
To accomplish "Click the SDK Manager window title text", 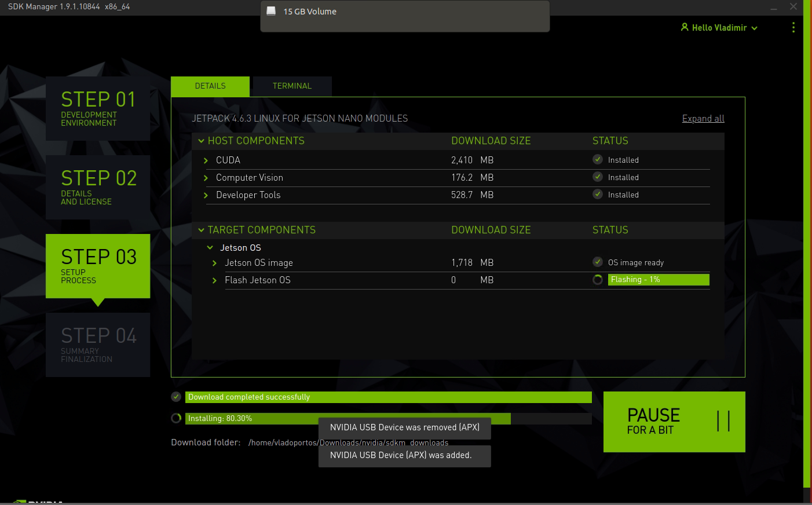I will pyautogui.click(x=68, y=6).
